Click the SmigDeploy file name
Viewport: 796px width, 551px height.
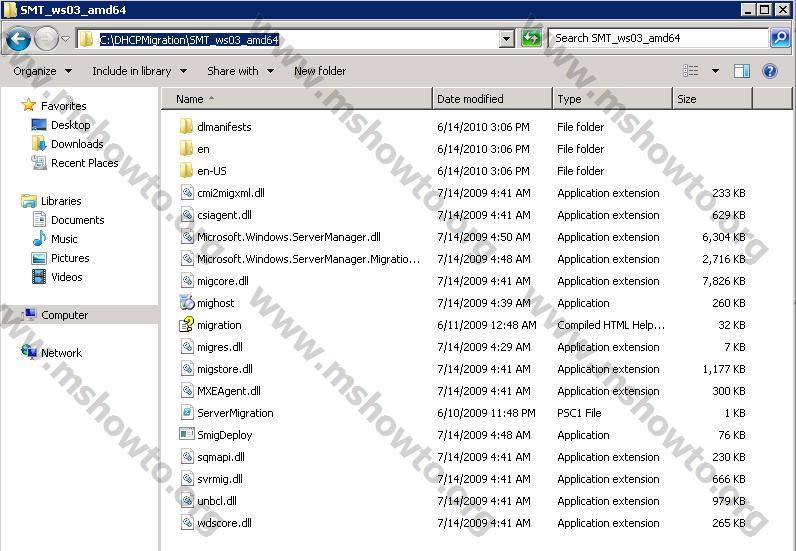pyautogui.click(x=224, y=435)
